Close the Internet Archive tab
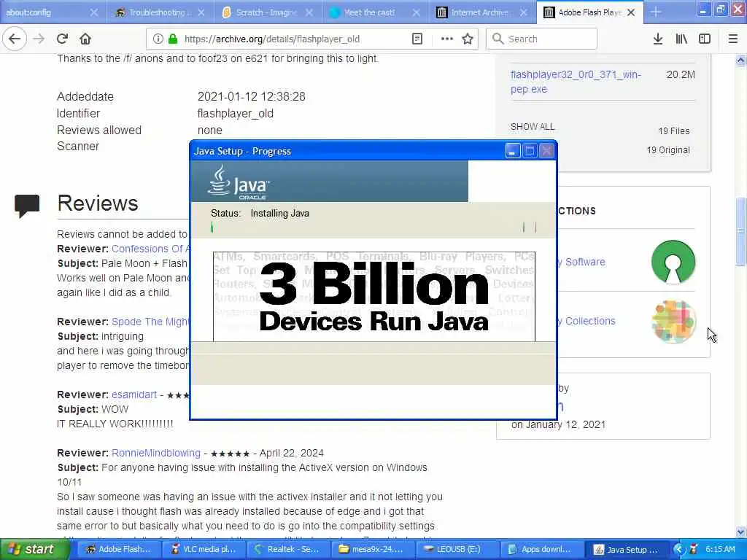 (x=524, y=12)
